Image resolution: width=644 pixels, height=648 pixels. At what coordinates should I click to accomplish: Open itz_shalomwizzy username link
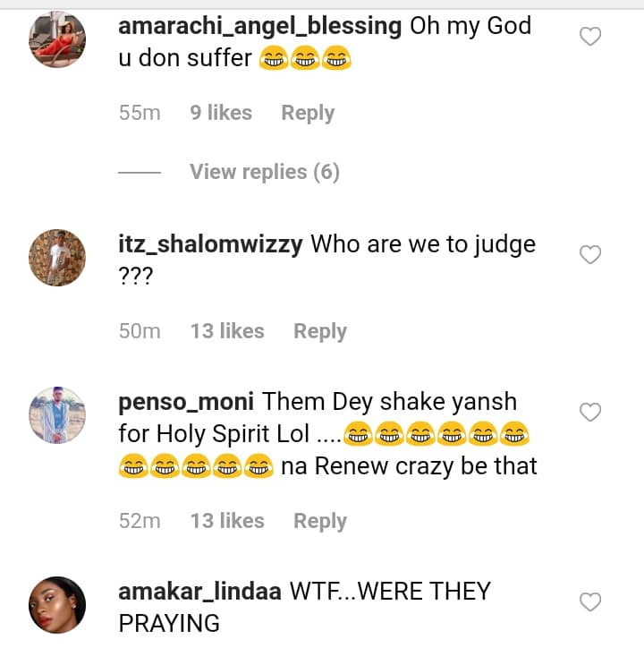coord(210,244)
